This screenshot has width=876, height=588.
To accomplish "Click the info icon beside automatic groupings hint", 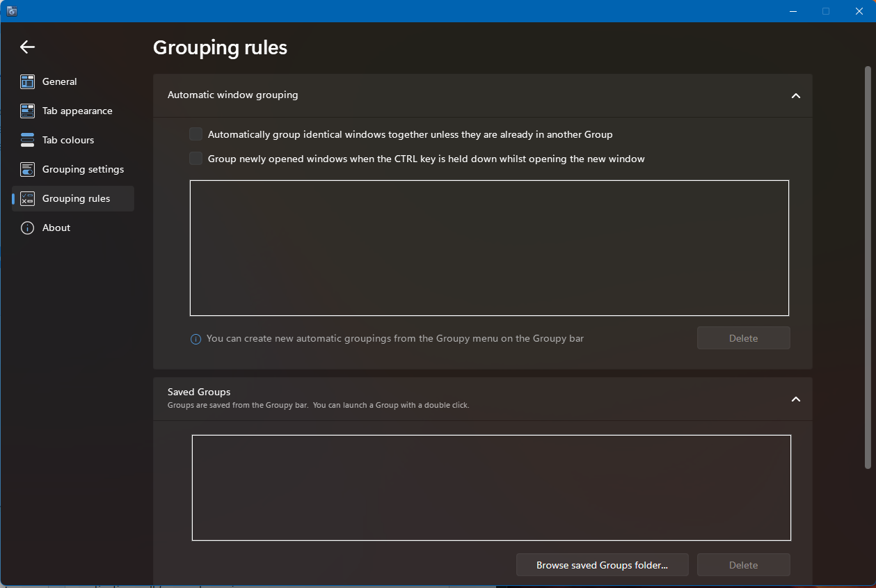I will pos(196,339).
